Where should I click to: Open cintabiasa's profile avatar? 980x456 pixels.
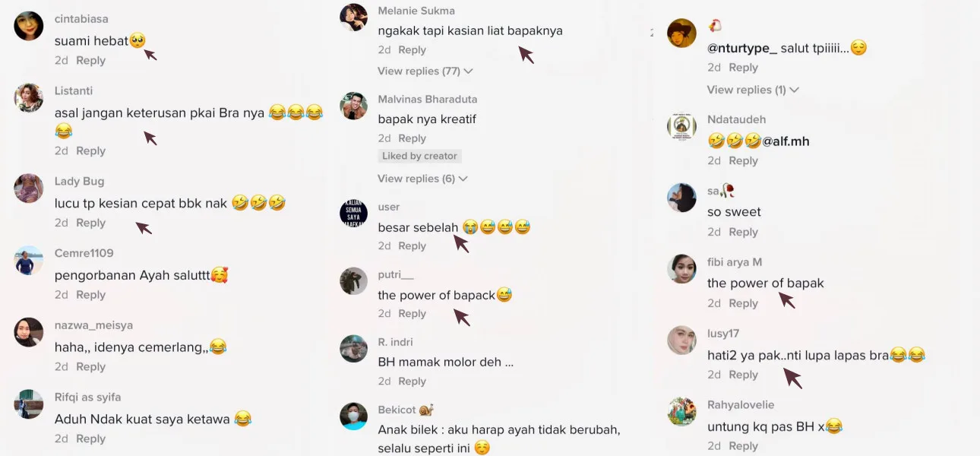[29, 27]
